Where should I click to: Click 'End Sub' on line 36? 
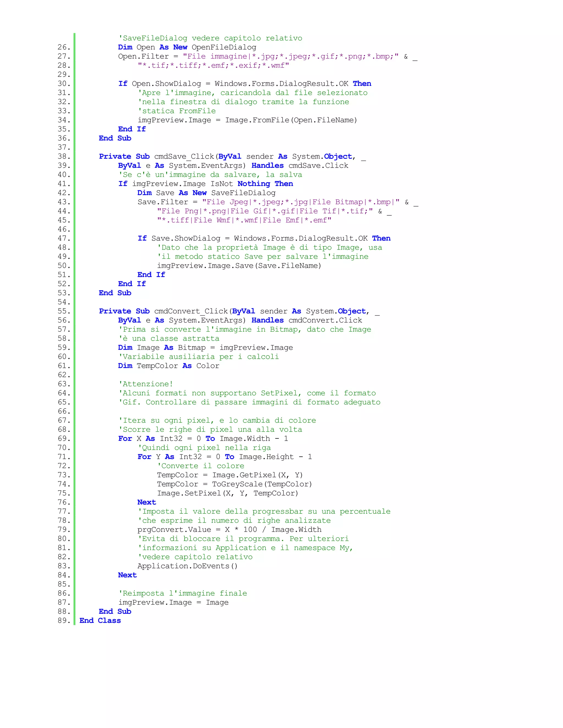[x=115, y=138]
